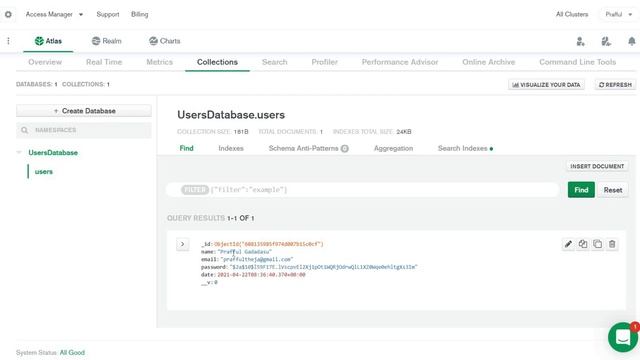Screen dimensions: 640x360
Task: Click the Refresh button
Action: tap(615, 84)
